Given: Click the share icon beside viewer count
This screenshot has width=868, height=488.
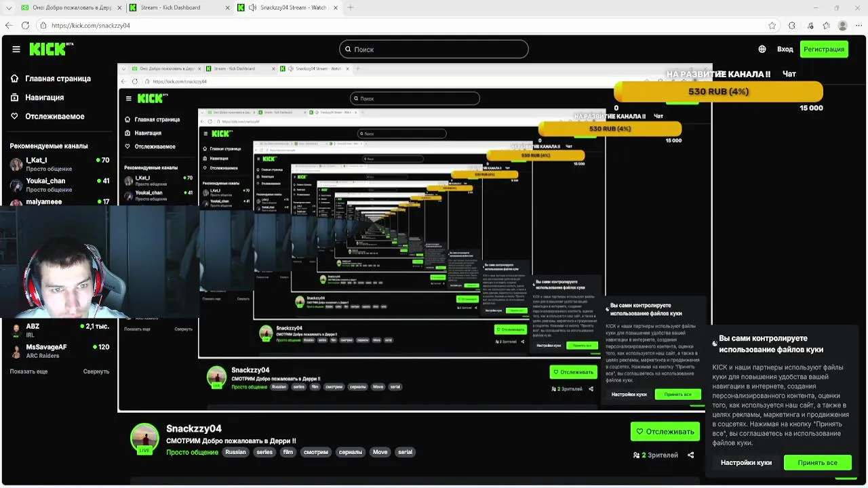Looking at the screenshot, I should pyautogui.click(x=691, y=455).
